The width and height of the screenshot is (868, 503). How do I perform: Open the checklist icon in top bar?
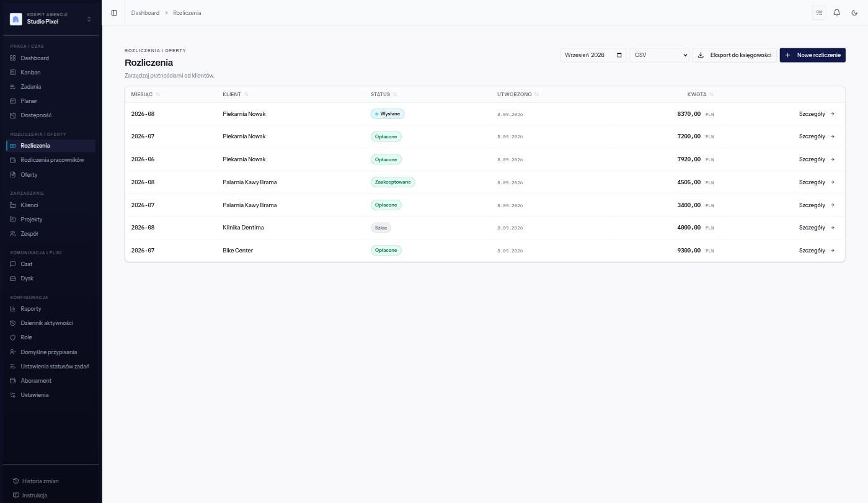(819, 12)
